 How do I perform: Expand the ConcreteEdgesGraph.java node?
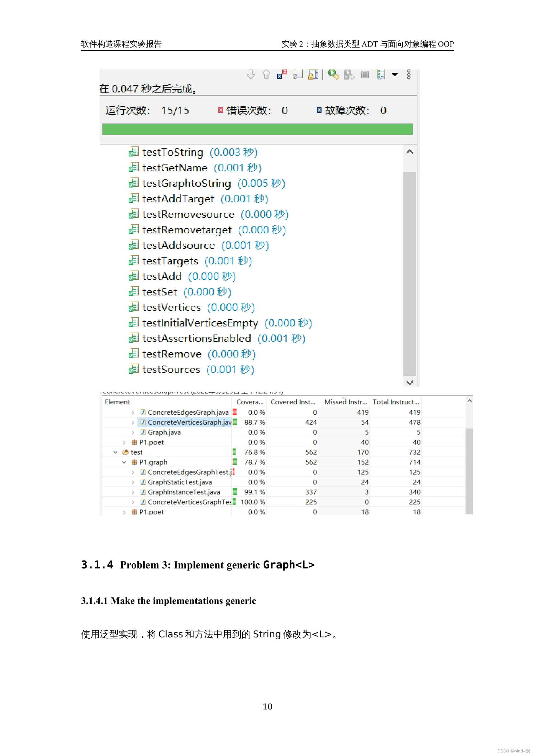click(133, 412)
